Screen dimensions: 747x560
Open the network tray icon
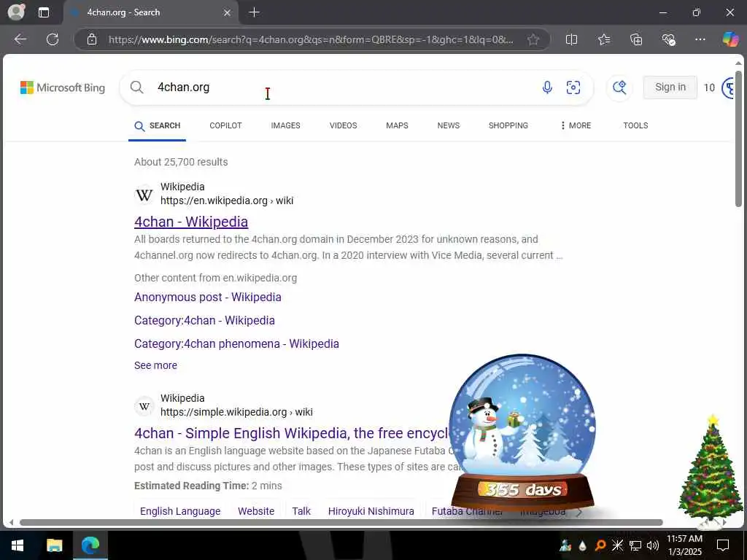(635, 545)
